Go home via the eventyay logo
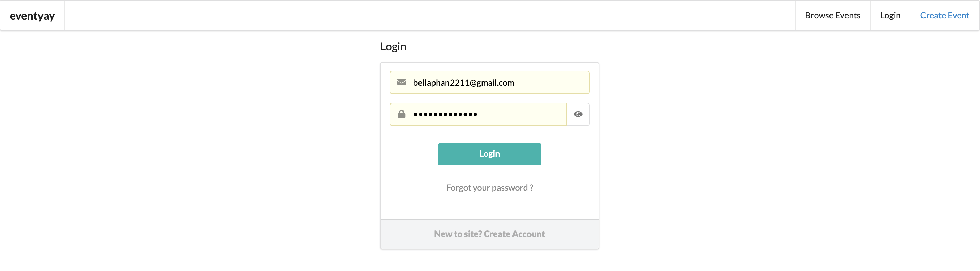980x271 pixels. tap(32, 16)
